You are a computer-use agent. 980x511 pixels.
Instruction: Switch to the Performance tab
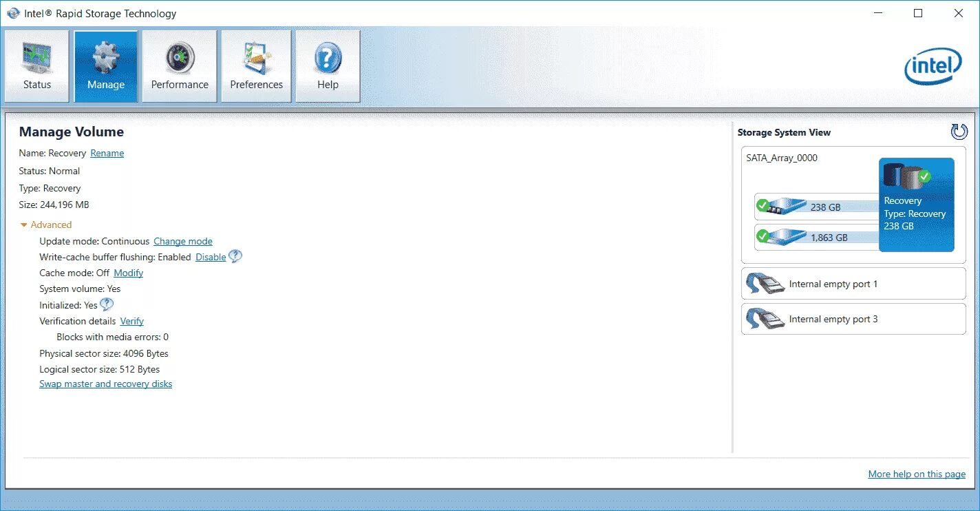(x=180, y=66)
